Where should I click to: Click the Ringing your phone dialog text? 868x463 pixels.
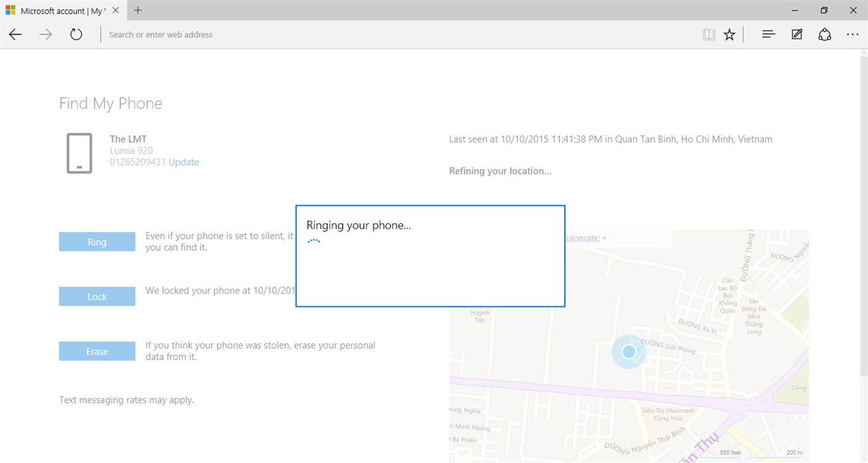coord(359,225)
